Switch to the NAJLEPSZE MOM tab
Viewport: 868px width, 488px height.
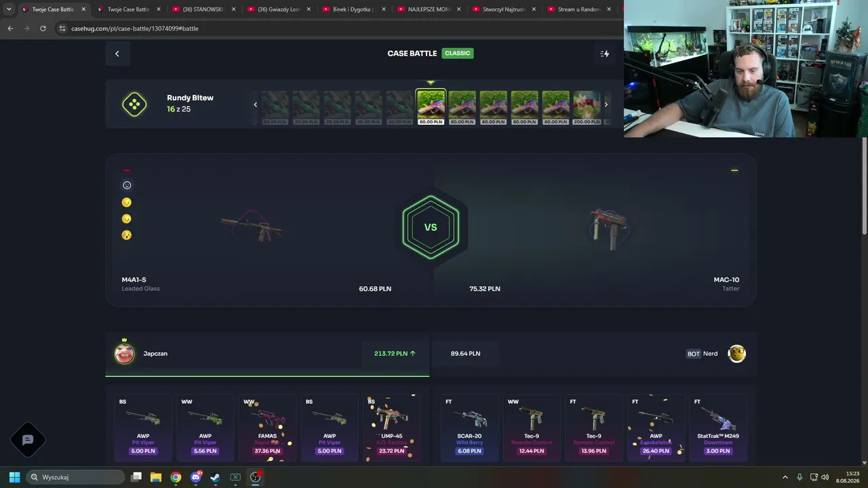[429, 9]
